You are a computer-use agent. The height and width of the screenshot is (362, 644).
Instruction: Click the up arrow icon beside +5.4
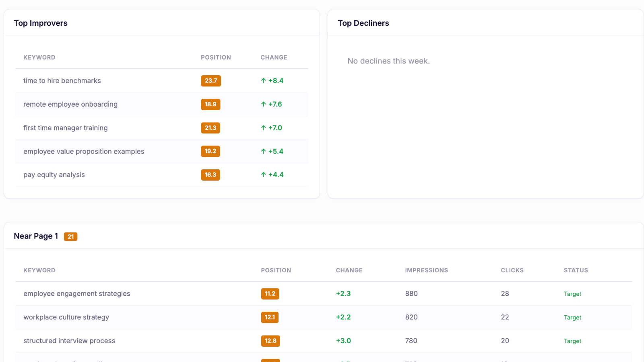click(264, 151)
